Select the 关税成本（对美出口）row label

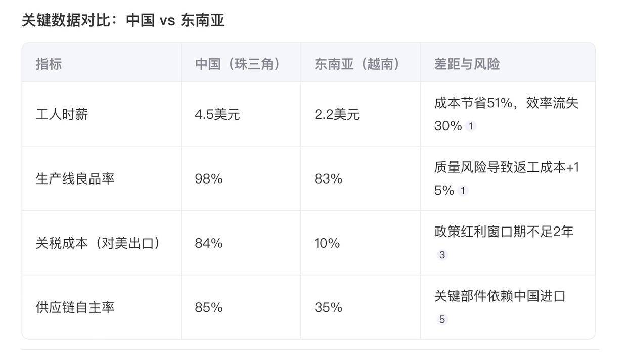(99, 243)
